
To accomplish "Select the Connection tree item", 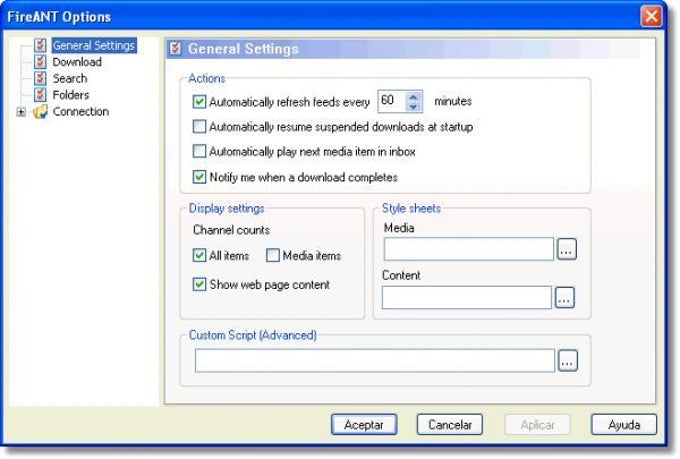I will point(81,111).
